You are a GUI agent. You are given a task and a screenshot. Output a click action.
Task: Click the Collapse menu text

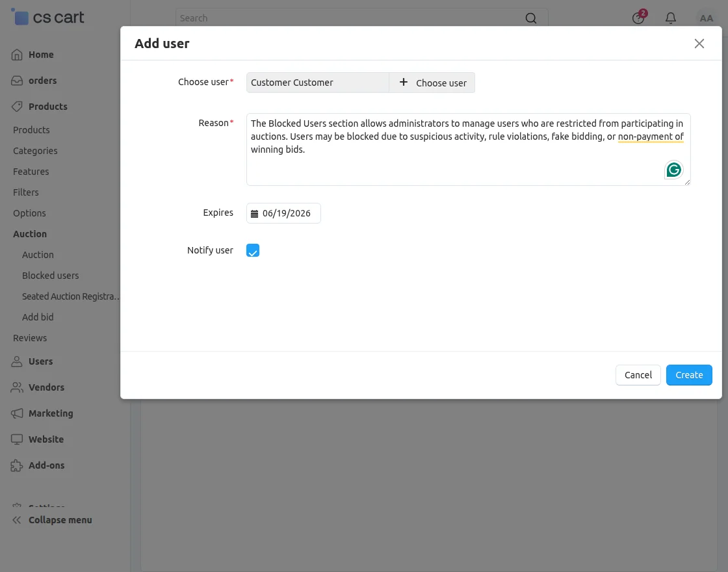[x=60, y=520]
